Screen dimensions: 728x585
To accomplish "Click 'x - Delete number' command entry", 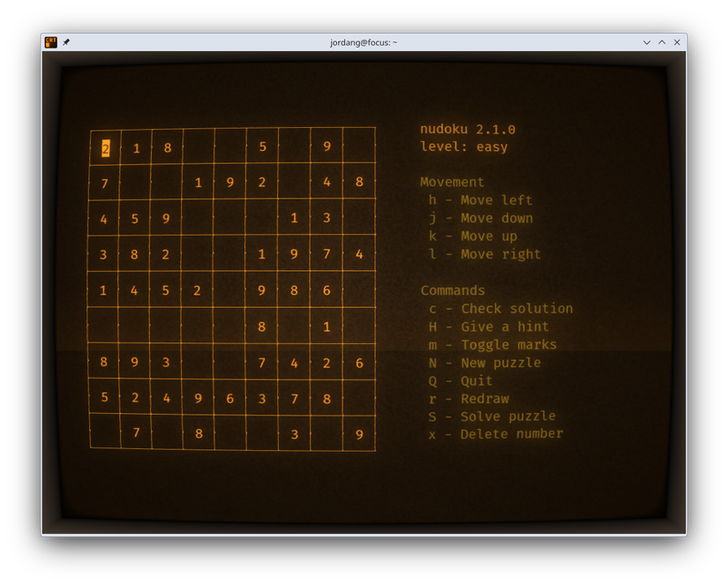I will (x=496, y=433).
